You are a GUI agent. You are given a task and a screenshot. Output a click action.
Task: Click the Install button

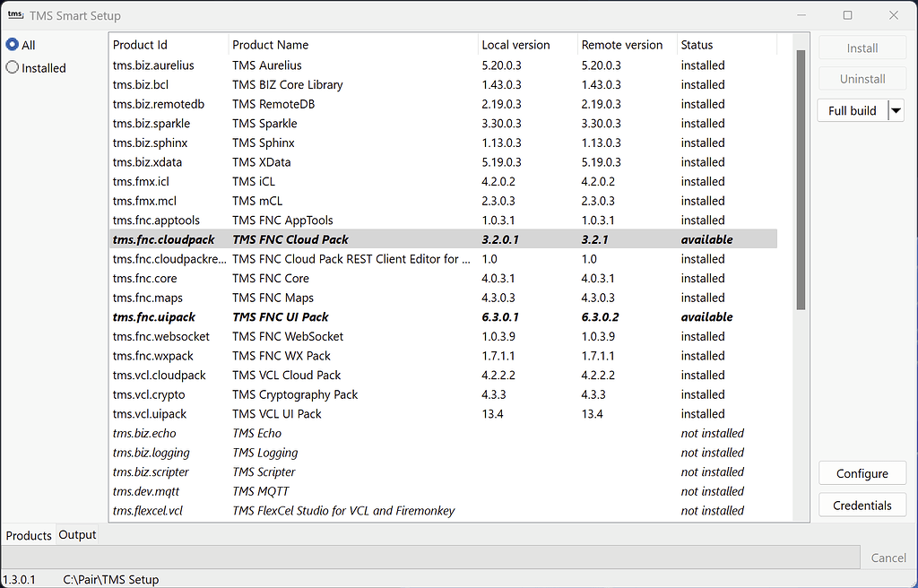click(x=862, y=48)
